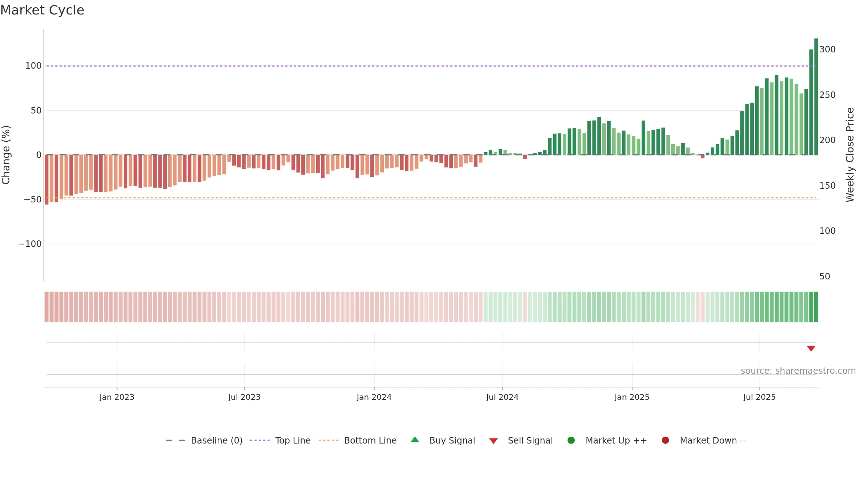Click the darkest green cell ending the heatmap strip
The image size is (868, 488).
816,307
